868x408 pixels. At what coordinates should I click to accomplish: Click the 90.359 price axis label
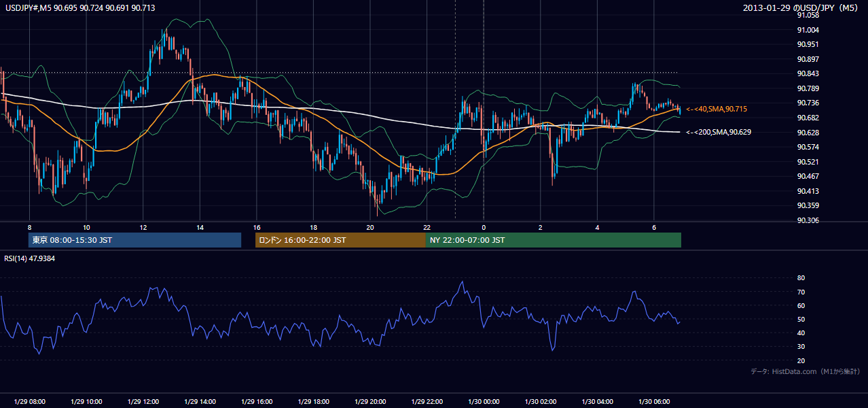coord(808,205)
